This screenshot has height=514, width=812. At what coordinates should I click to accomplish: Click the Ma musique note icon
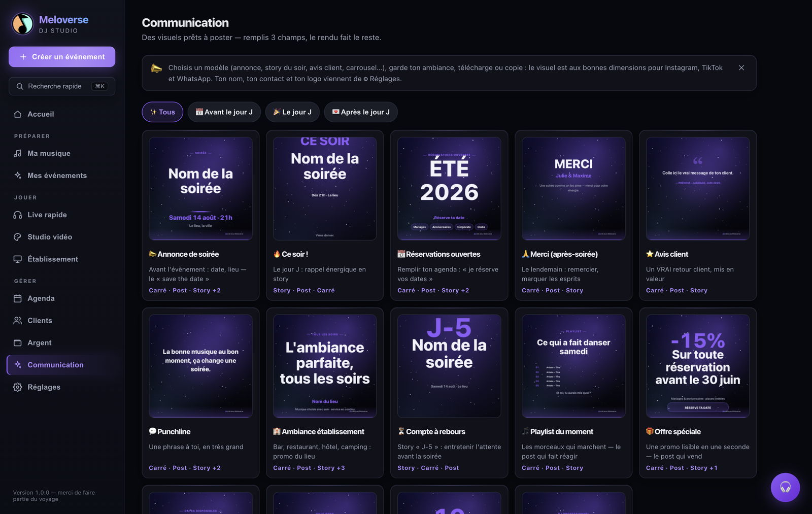click(x=18, y=153)
